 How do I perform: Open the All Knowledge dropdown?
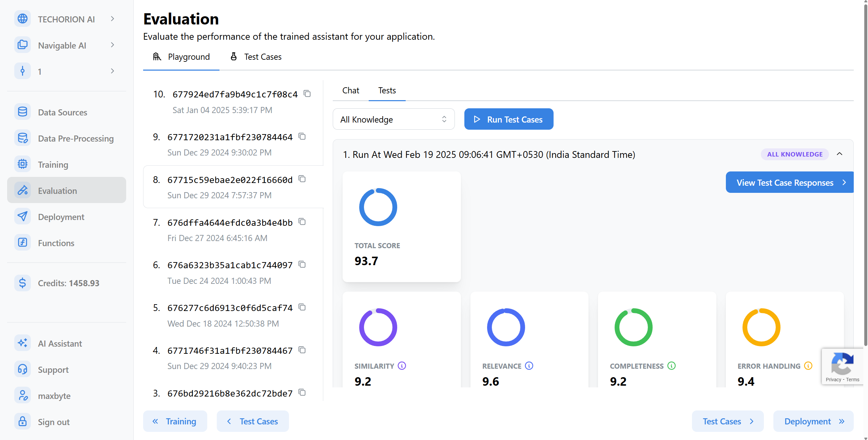[x=393, y=119]
